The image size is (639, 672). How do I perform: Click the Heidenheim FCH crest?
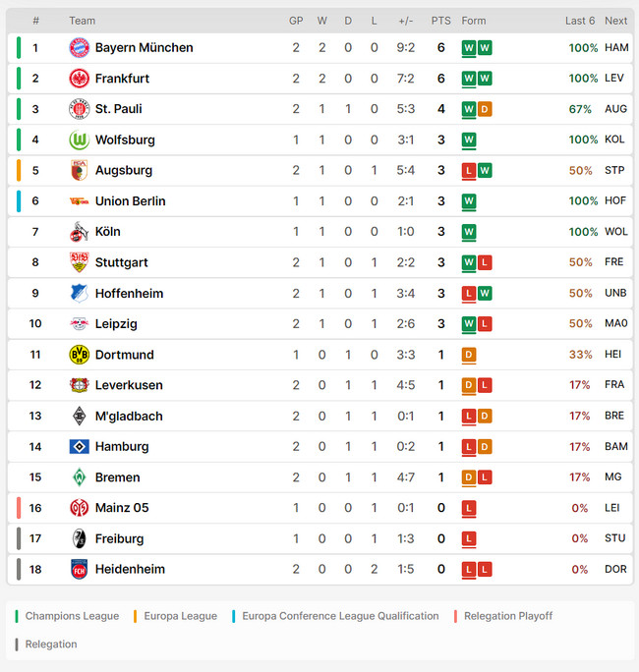pyautogui.click(x=80, y=569)
